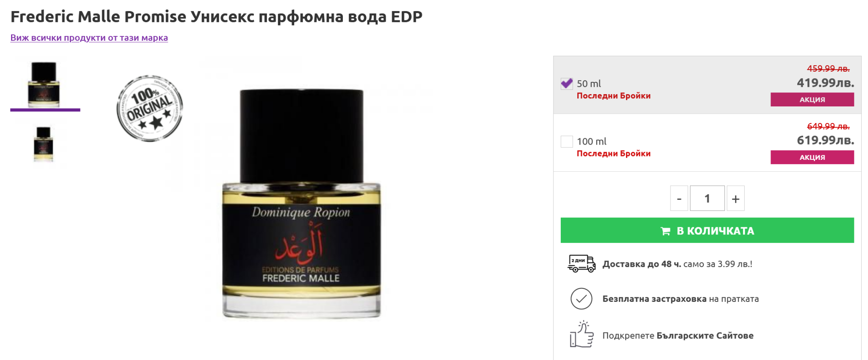Image resolution: width=868 pixels, height=360 pixels.
Task: Click the thumbs-up support icon
Action: [581, 335]
